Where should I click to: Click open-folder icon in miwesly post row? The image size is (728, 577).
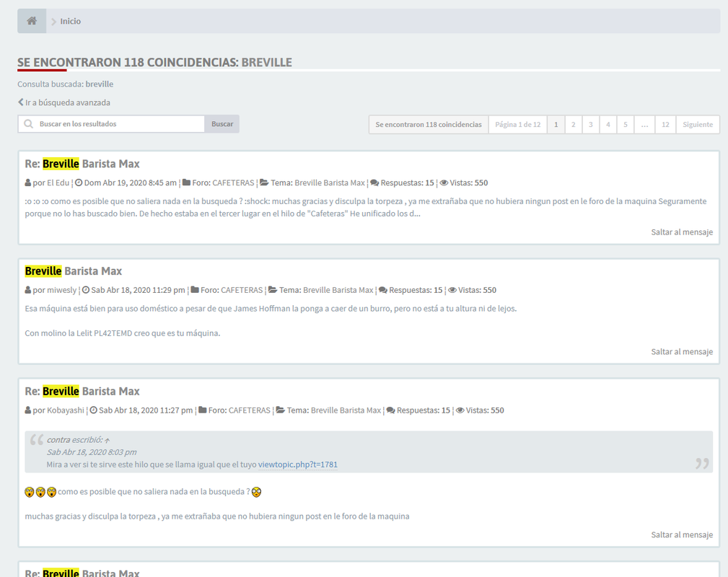click(273, 290)
